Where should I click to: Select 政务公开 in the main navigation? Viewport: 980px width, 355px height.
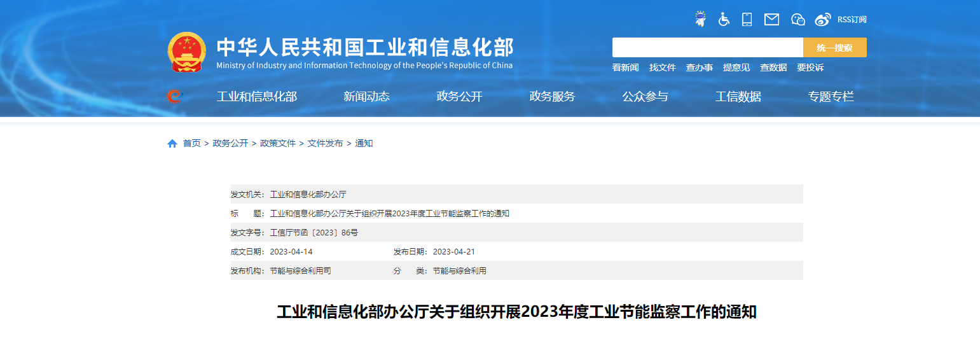tap(459, 97)
